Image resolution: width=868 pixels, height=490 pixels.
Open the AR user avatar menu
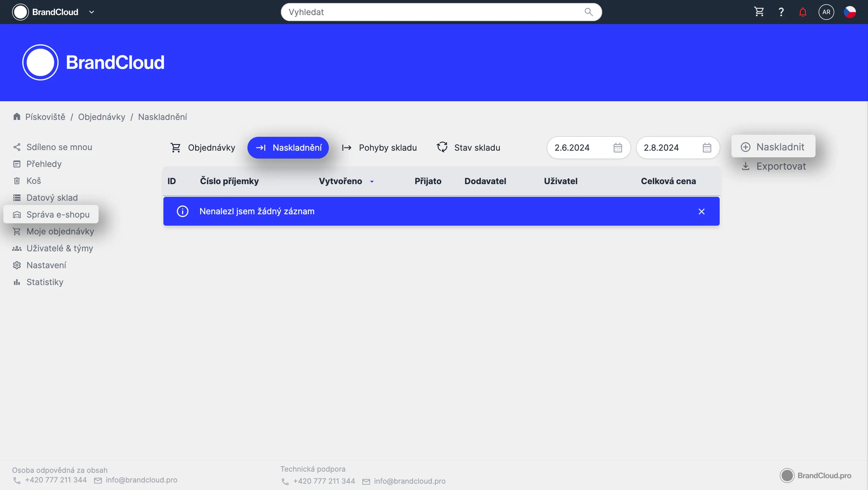[x=826, y=12]
